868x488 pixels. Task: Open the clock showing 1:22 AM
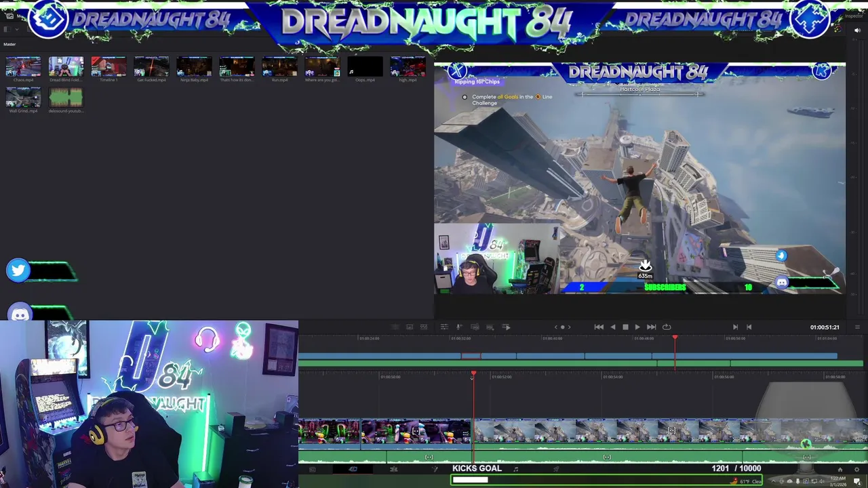[837, 481]
